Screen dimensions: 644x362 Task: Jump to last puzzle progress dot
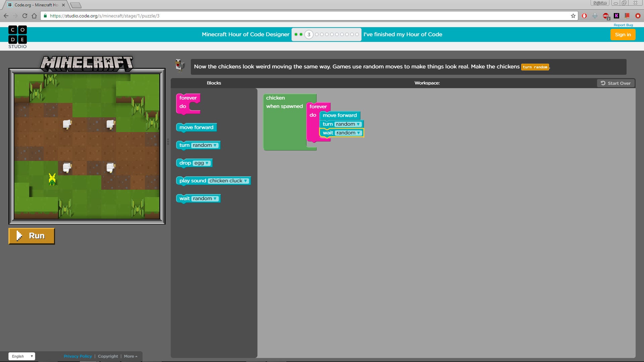coord(357,35)
